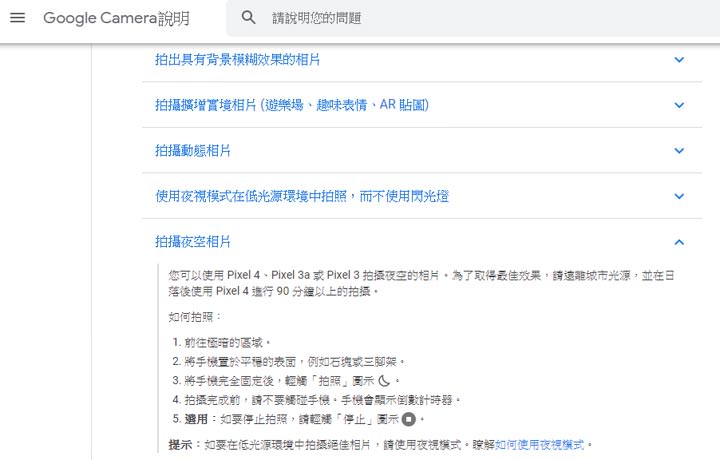
Task: Click the stop icon in step 5
Action: point(408,419)
